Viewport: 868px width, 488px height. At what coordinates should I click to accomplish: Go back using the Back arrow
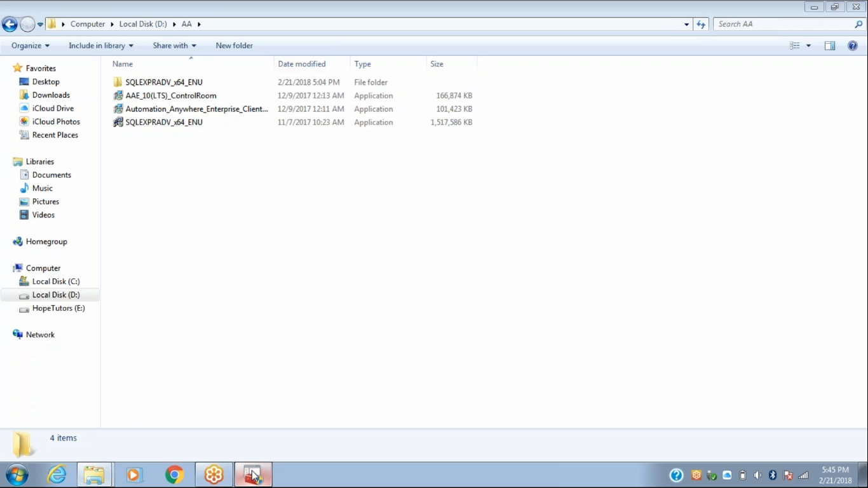pyautogui.click(x=10, y=25)
